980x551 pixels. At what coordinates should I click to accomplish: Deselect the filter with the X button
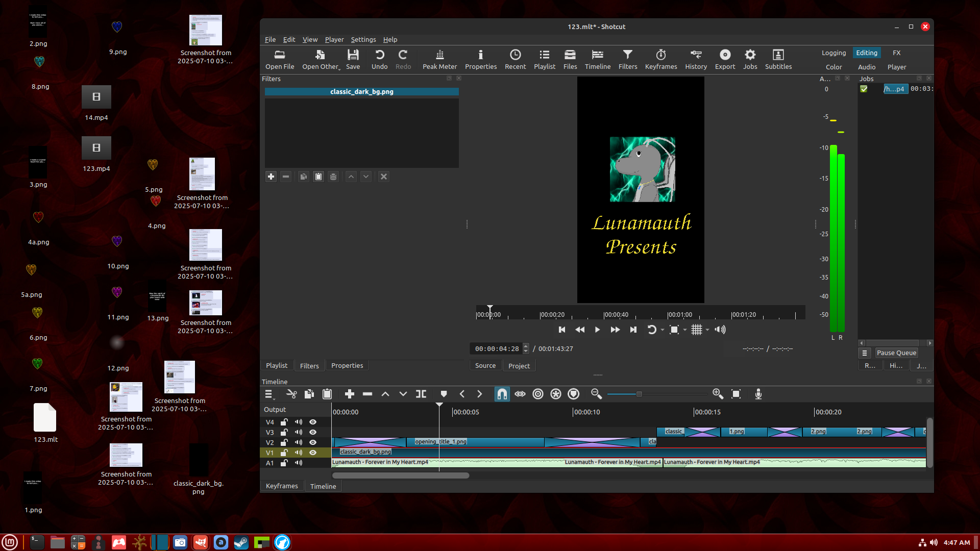384,177
